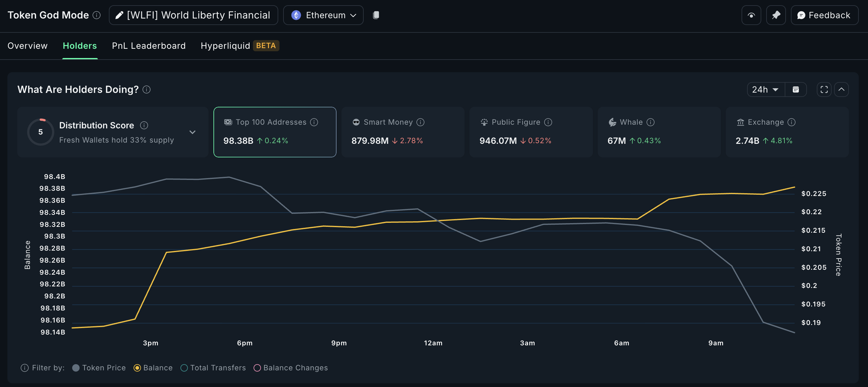
Task: Click the pin icon in header
Action: [776, 15]
